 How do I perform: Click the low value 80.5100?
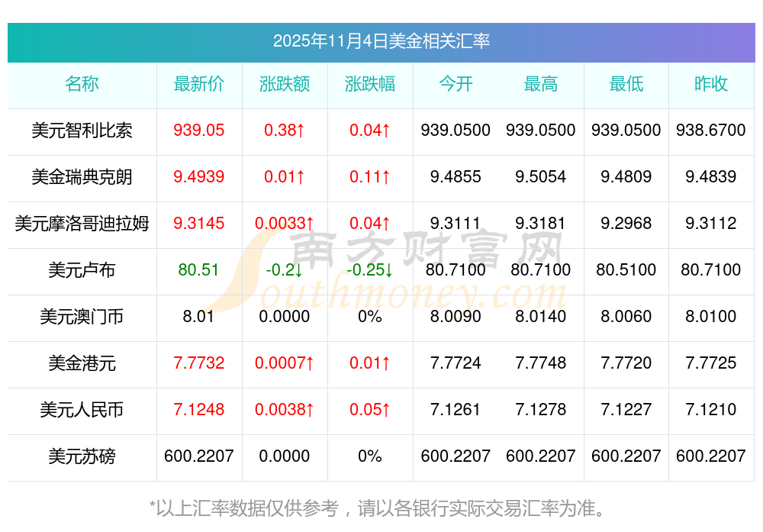626,269
